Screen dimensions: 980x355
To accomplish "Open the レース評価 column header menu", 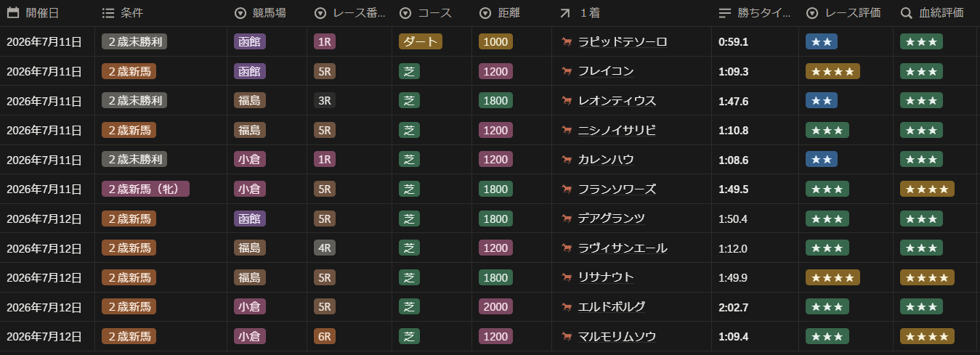I will point(846,13).
